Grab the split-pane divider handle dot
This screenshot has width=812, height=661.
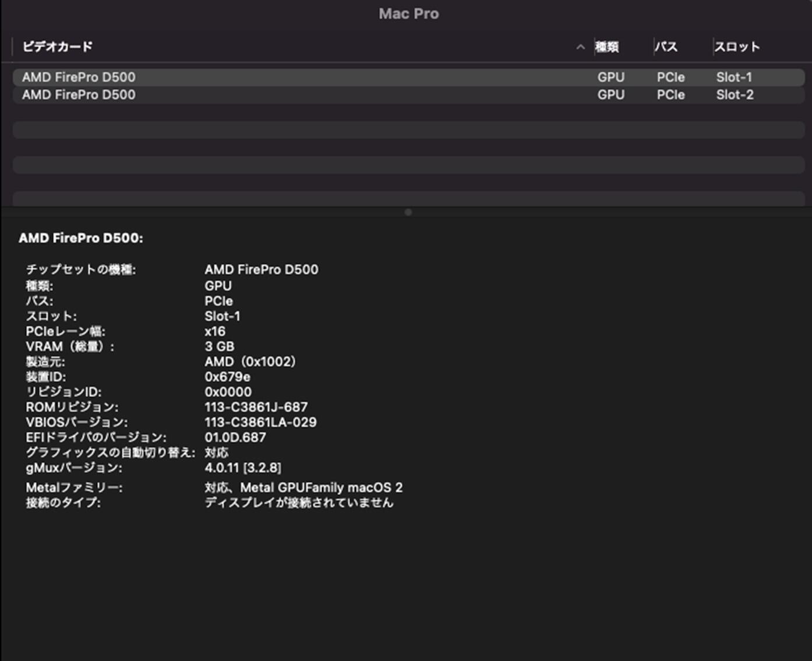coord(408,212)
